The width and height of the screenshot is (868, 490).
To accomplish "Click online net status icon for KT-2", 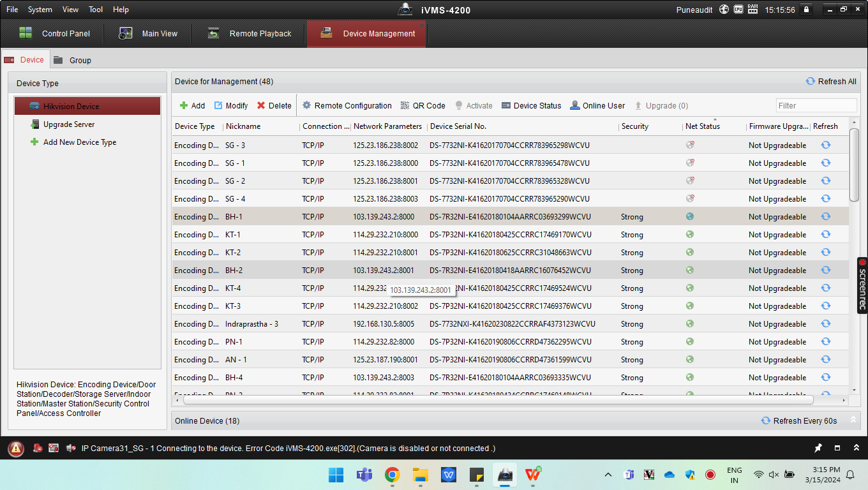I will click(x=690, y=252).
